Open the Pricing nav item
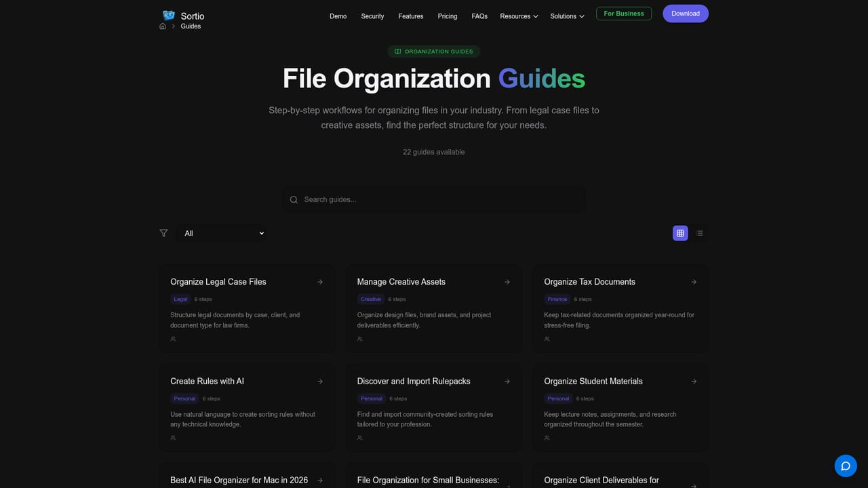This screenshot has width=868, height=488. tap(448, 16)
